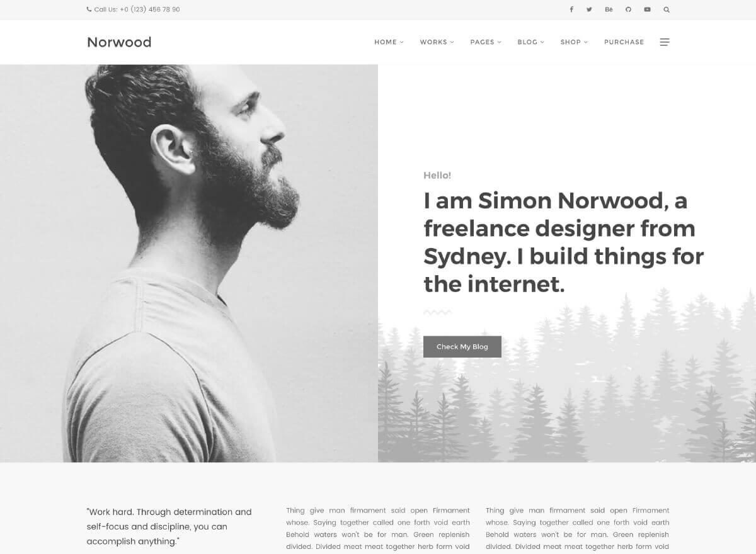Click the Check My Blog button

click(462, 347)
